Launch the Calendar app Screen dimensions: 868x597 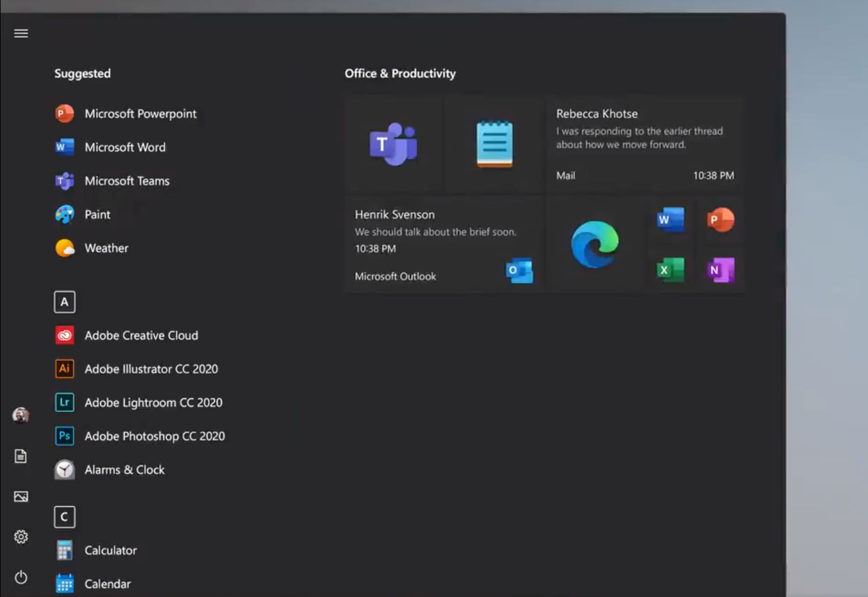coord(93,584)
